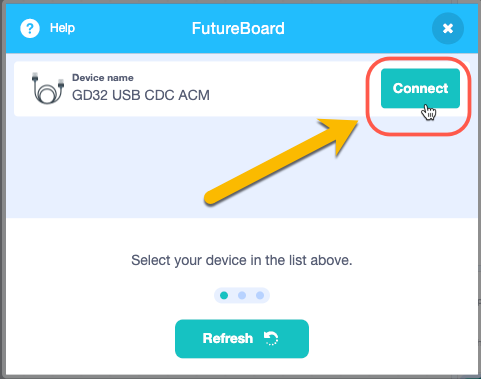Open the Help link text
This screenshot has width=481, height=379.
[62, 28]
